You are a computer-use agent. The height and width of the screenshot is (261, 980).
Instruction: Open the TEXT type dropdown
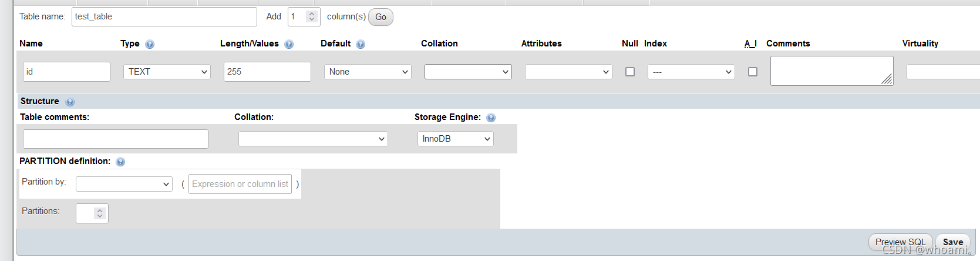click(167, 72)
